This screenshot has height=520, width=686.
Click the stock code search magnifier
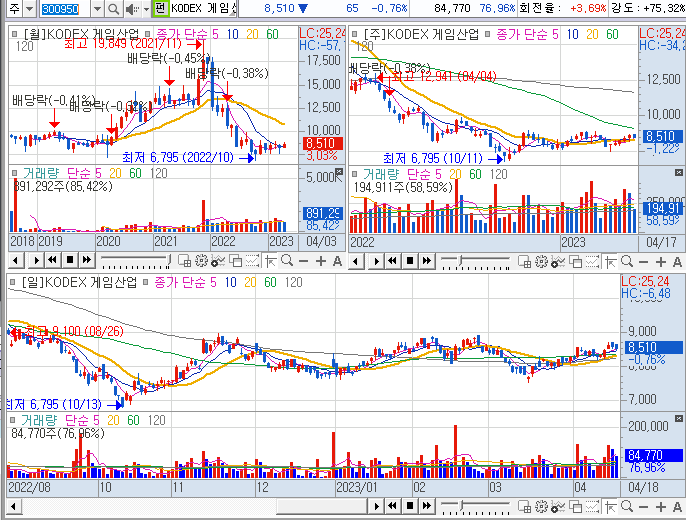[x=113, y=8]
